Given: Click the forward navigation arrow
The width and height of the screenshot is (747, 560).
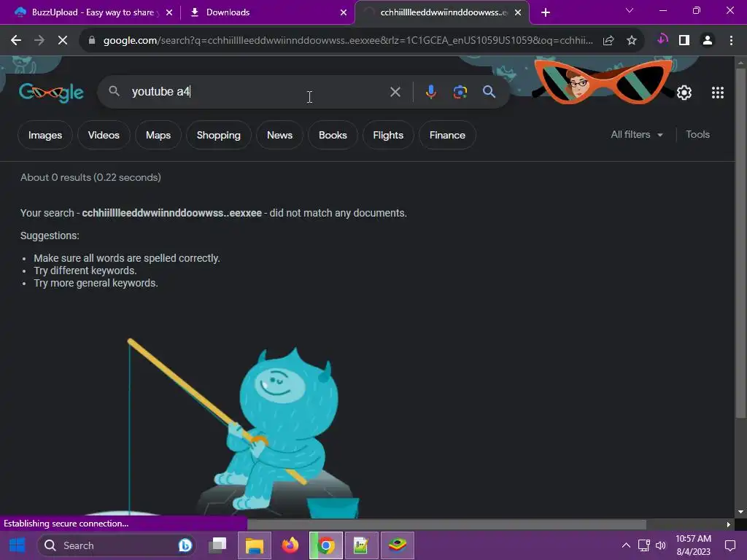Looking at the screenshot, I should [x=39, y=41].
